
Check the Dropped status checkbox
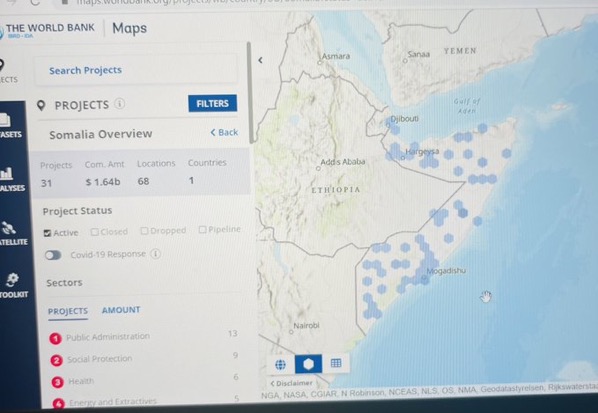(x=144, y=231)
